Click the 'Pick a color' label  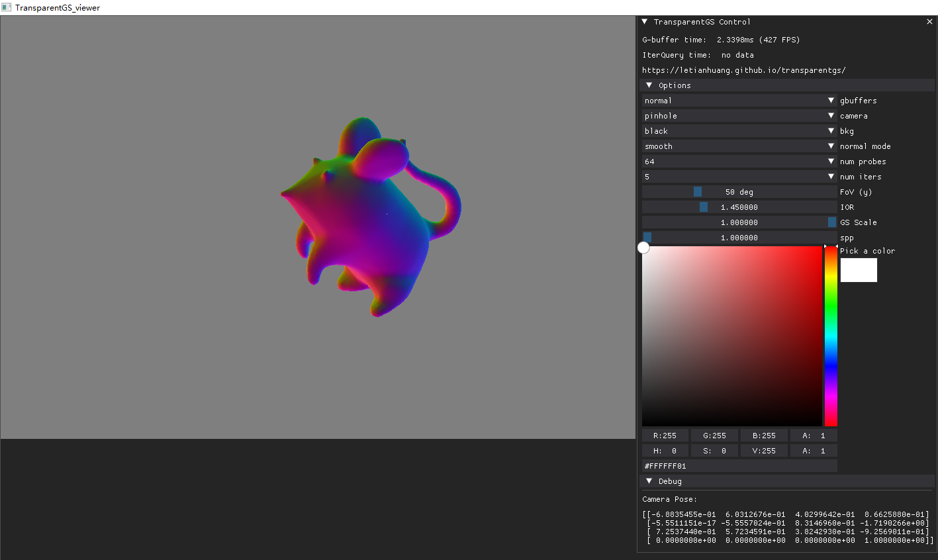[867, 251]
